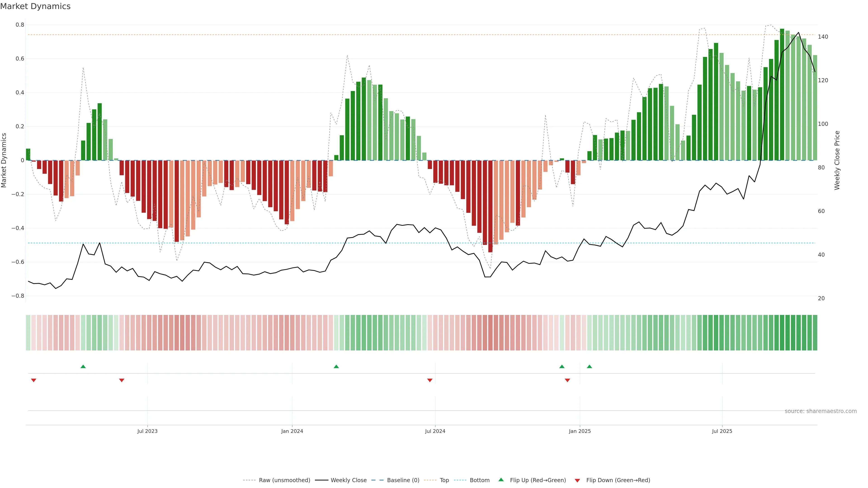Click the green flip-up marker near early 2024

[x=336, y=366]
